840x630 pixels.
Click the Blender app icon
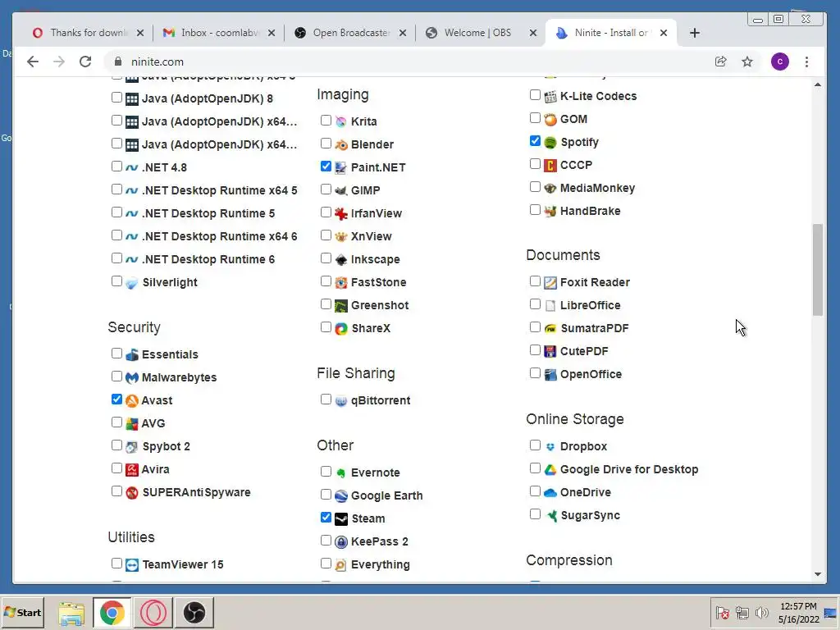[x=340, y=144]
